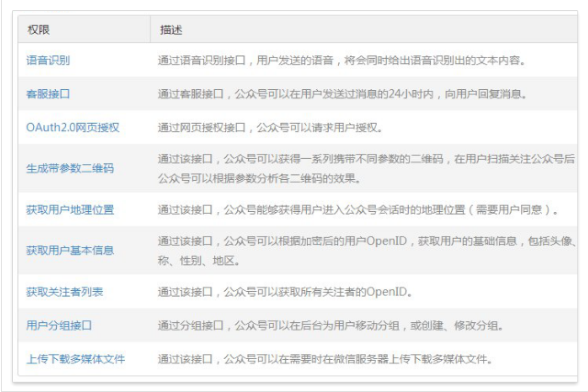
Task: Open the 语音识别 permission link
Action: [x=48, y=61]
